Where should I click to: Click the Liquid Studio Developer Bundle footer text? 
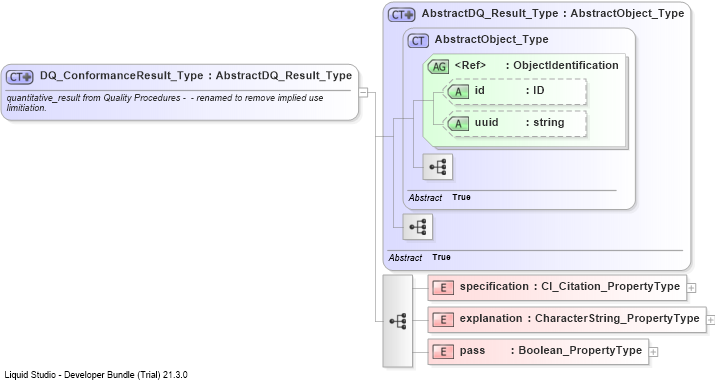coord(96,375)
